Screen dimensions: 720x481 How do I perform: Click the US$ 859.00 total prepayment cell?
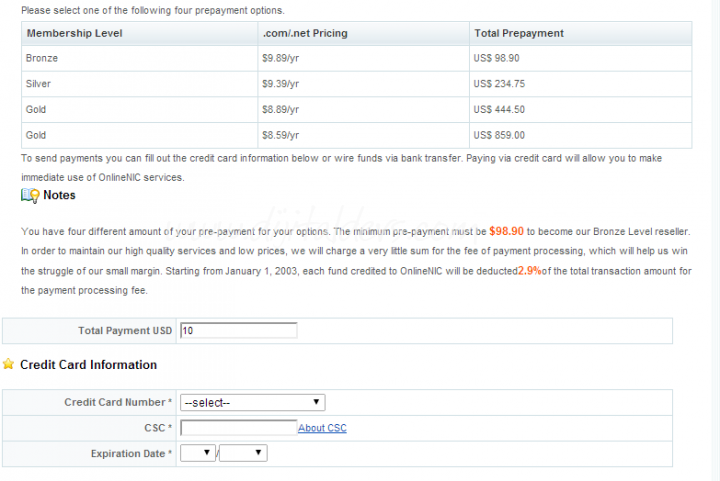(499, 135)
